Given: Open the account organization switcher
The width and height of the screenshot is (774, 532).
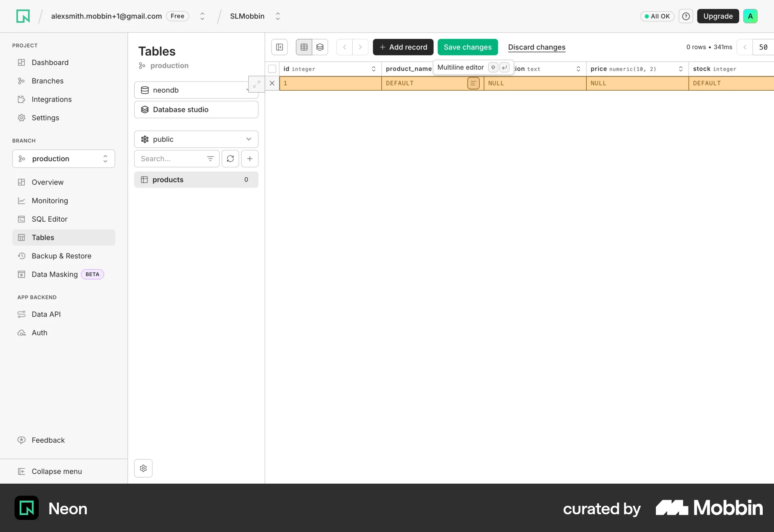Looking at the screenshot, I should [x=202, y=16].
